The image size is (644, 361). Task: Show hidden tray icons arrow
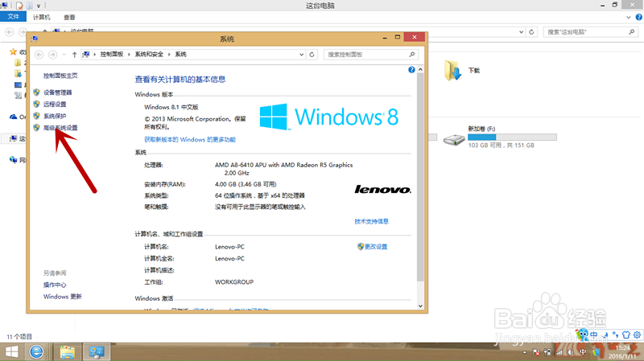525,352
